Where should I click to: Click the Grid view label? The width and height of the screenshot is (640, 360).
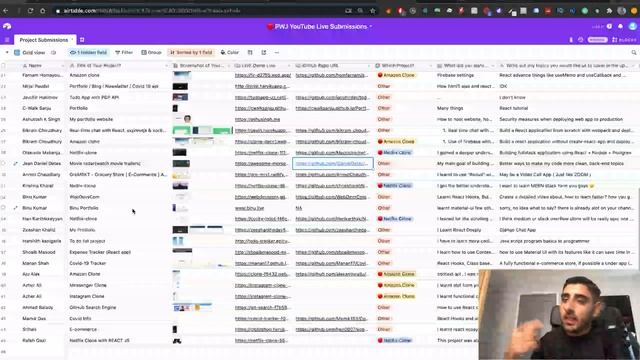pos(33,52)
